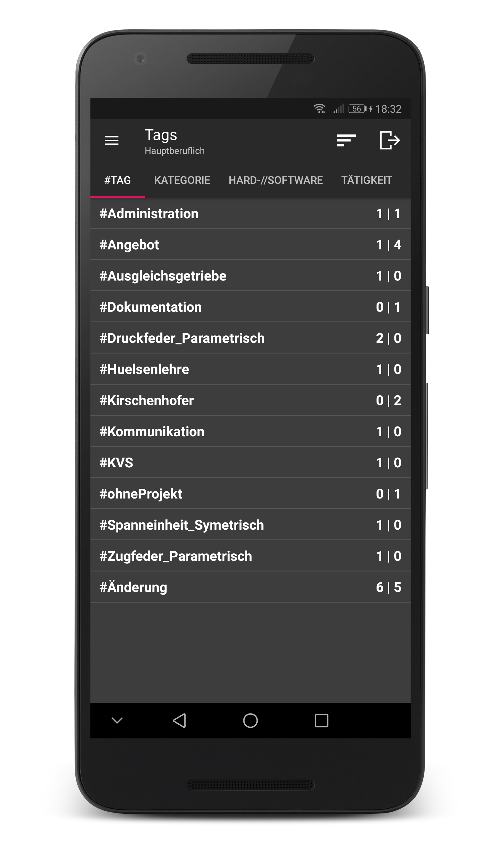Tap the #Änderung tag row
The width and height of the screenshot is (504, 860).
(250, 587)
